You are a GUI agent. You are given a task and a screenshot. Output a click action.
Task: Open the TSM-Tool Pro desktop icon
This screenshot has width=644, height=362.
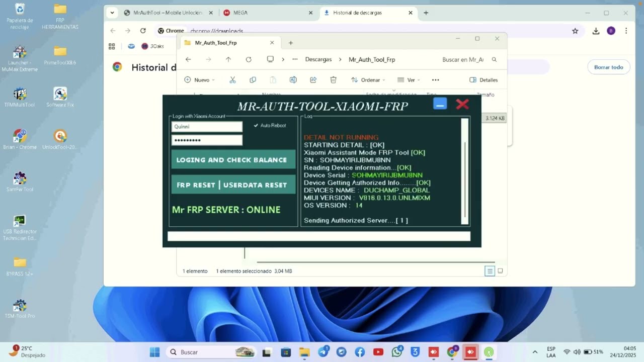(x=20, y=308)
